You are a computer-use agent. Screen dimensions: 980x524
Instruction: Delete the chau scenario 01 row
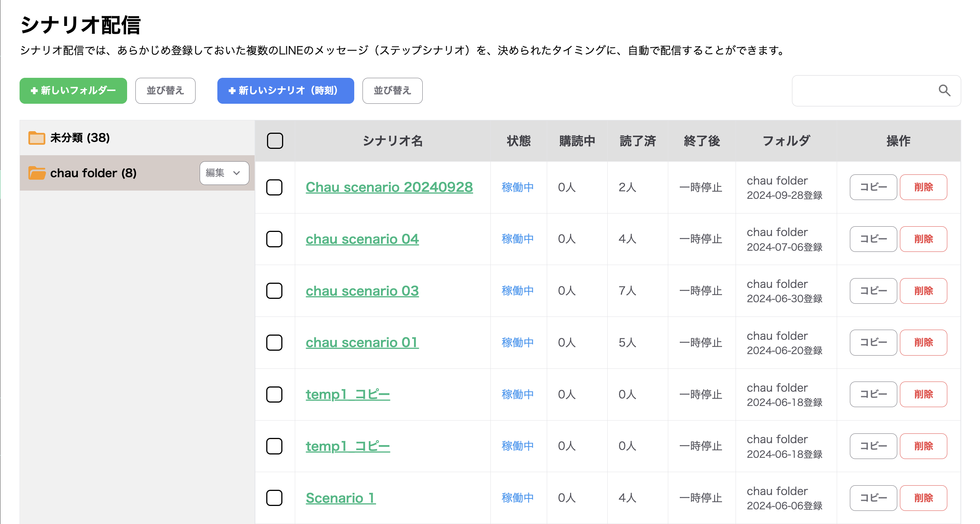(923, 342)
